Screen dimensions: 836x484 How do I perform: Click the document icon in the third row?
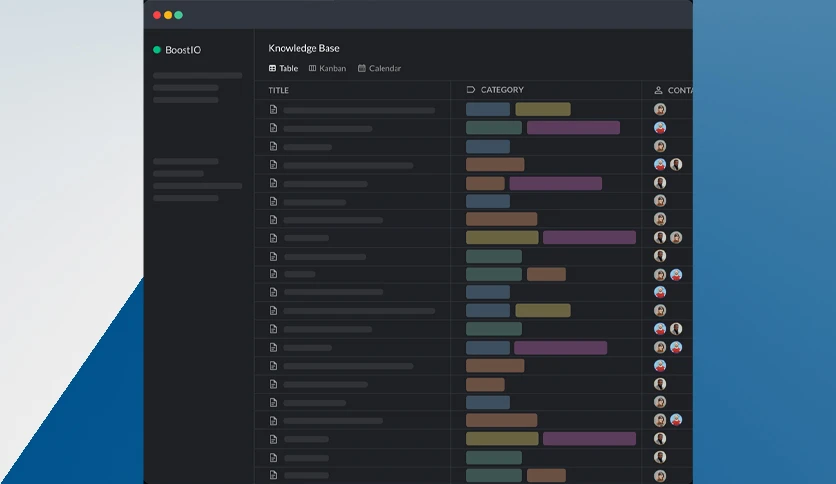click(x=274, y=146)
